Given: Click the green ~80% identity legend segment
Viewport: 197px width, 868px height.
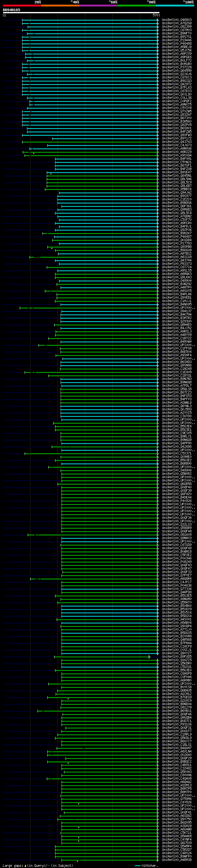Looking at the screenshot, I should tap(137, 6).
